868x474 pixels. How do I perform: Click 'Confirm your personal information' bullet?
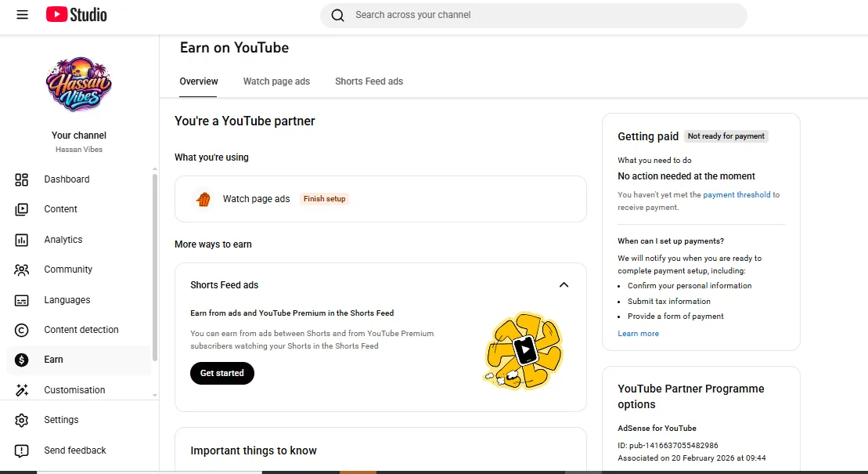pos(690,285)
